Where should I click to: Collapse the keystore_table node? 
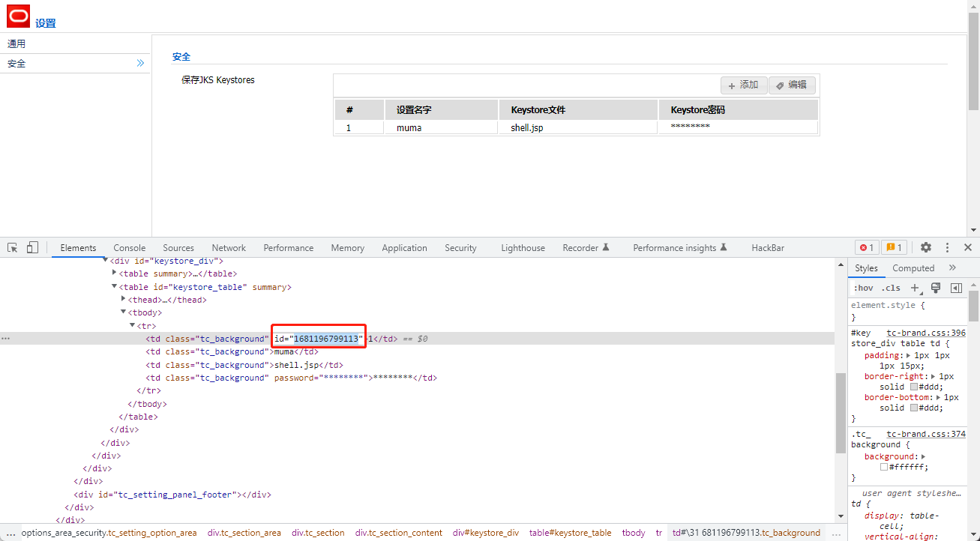[115, 287]
